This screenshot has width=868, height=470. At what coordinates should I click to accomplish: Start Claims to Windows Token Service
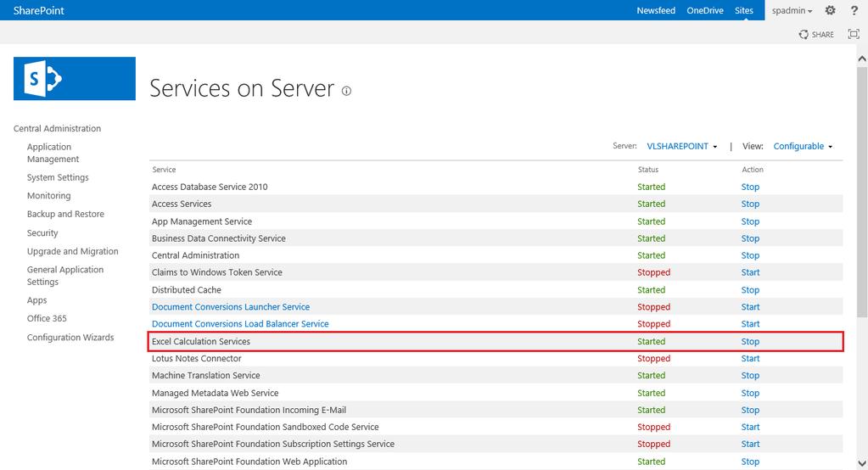tap(750, 272)
